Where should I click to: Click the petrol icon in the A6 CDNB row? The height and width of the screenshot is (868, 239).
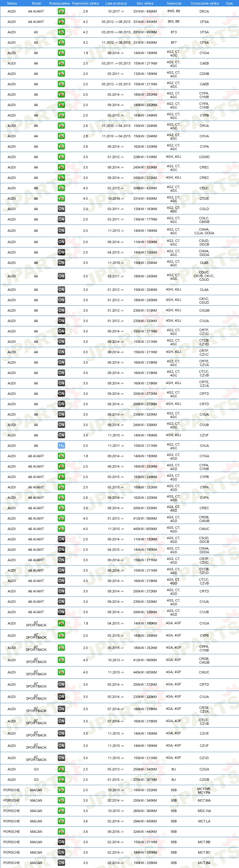(x=61, y=73)
